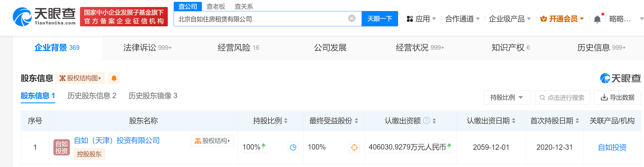Viewport: 644px width, 167px height.
Task: Click the orange shareholder alert bell icon
Action: tap(114, 78)
